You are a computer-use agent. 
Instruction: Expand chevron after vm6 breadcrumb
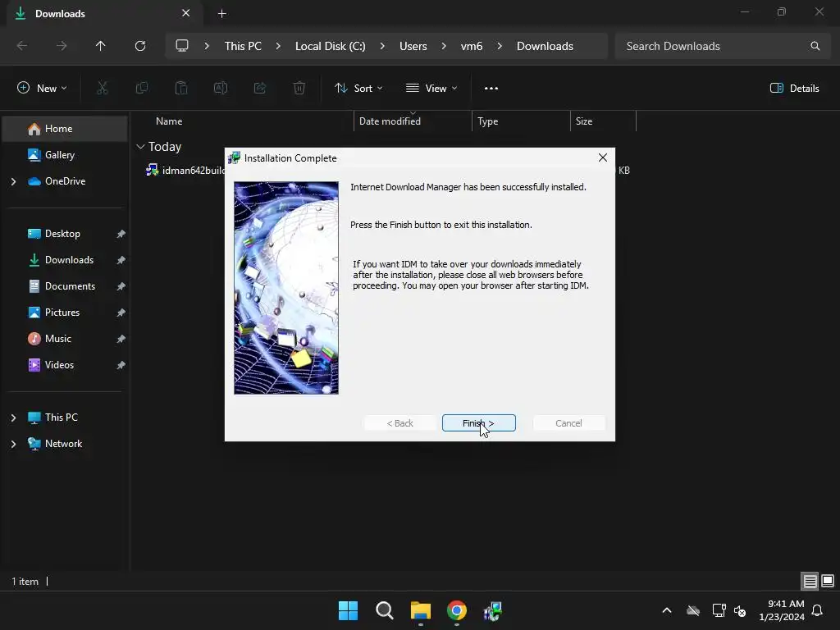500,46
